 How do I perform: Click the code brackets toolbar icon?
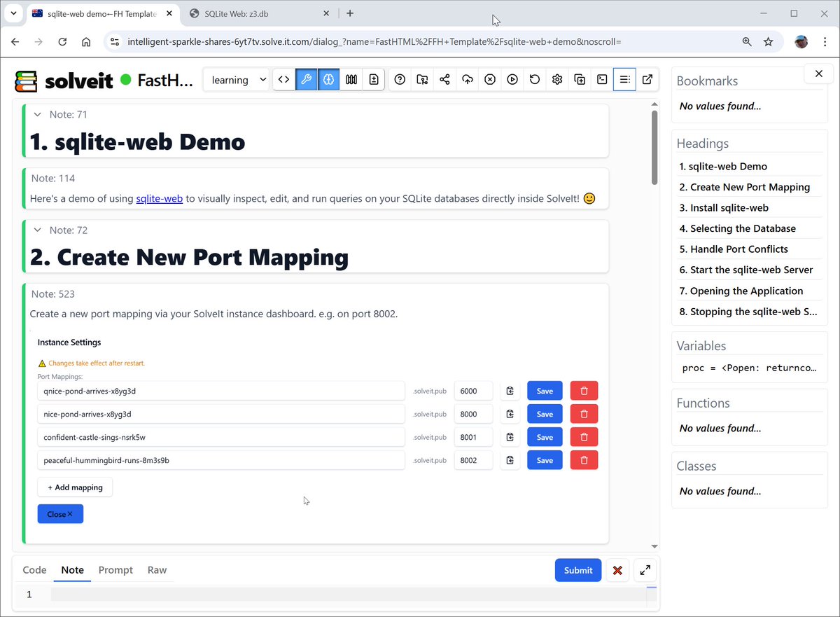tap(283, 80)
